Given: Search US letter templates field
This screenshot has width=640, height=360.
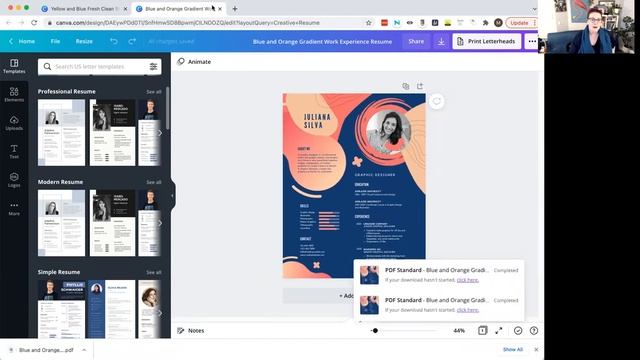Looking at the screenshot, I should (100, 67).
